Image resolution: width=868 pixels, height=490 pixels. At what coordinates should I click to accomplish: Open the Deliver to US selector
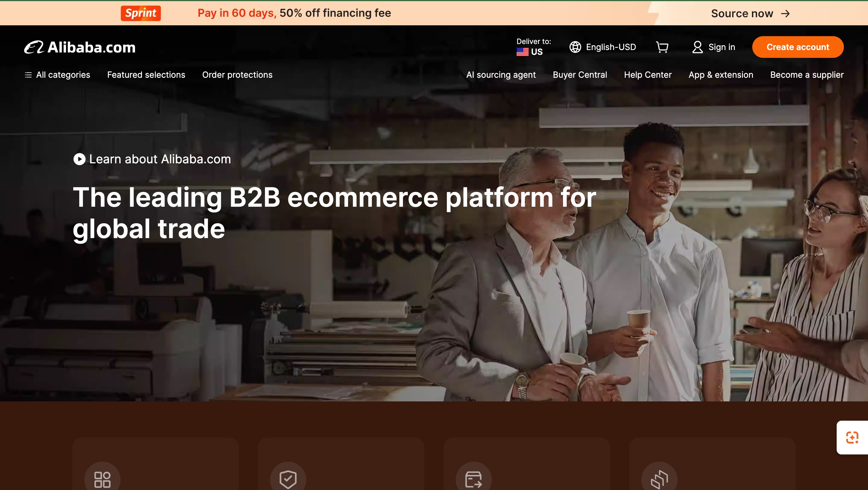pos(533,47)
